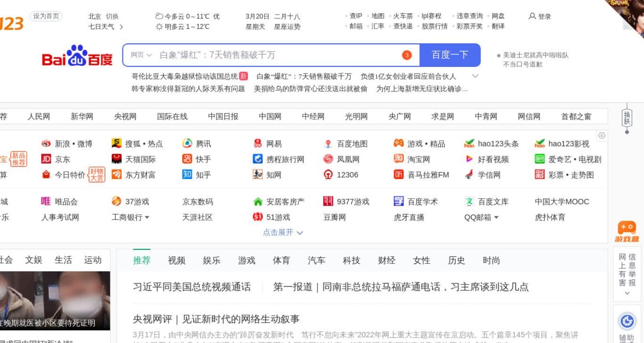Screen dimensions: 644x343
Task: Open the Sohu hot topics icon
Action: (116, 144)
